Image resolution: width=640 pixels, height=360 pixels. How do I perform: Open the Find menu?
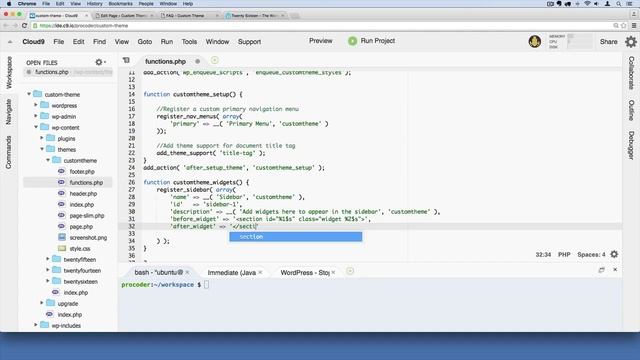(x=99, y=42)
